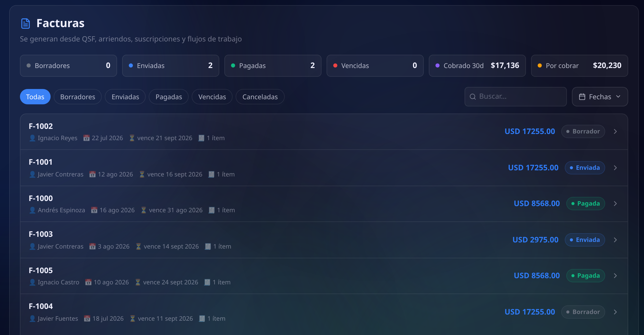The height and width of the screenshot is (335, 644).
Task: Click the Facturas document icon
Action: click(26, 23)
